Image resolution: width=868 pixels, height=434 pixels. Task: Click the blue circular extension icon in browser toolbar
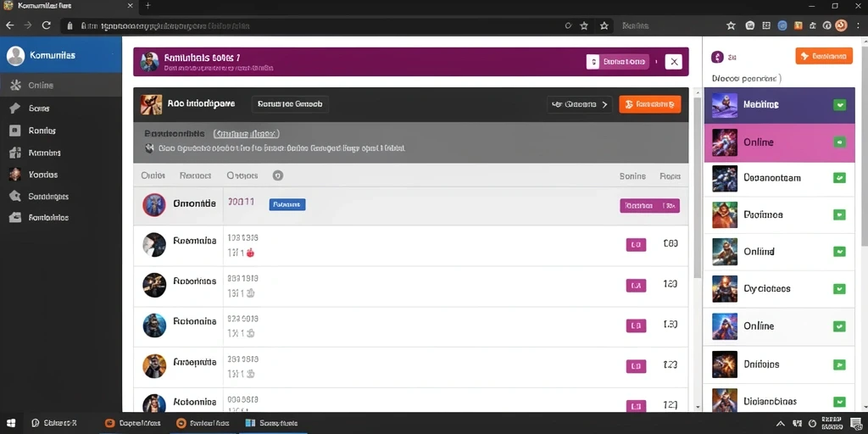(782, 25)
